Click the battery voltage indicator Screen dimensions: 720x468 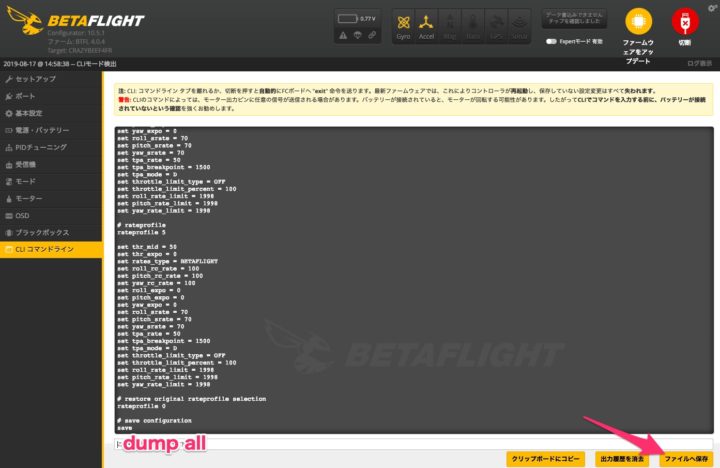point(356,19)
